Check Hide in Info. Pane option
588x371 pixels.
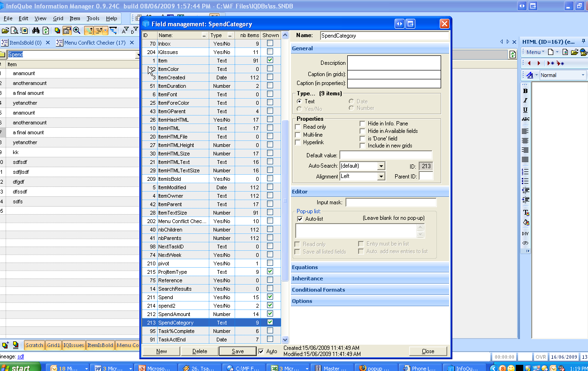click(x=362, y=124)
